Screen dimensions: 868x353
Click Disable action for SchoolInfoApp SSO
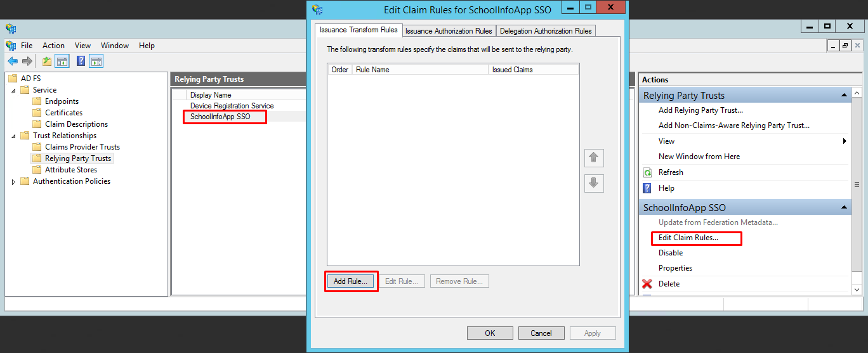click(x=671, y=253)
